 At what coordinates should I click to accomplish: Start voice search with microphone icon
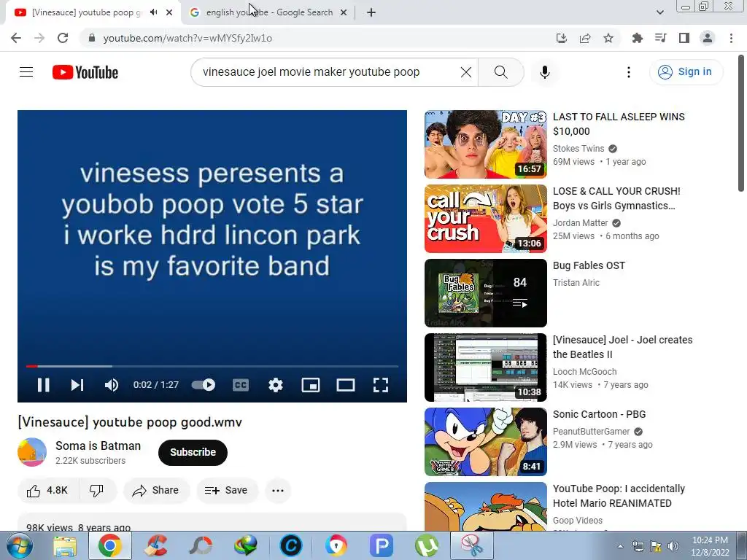point(545,72)
